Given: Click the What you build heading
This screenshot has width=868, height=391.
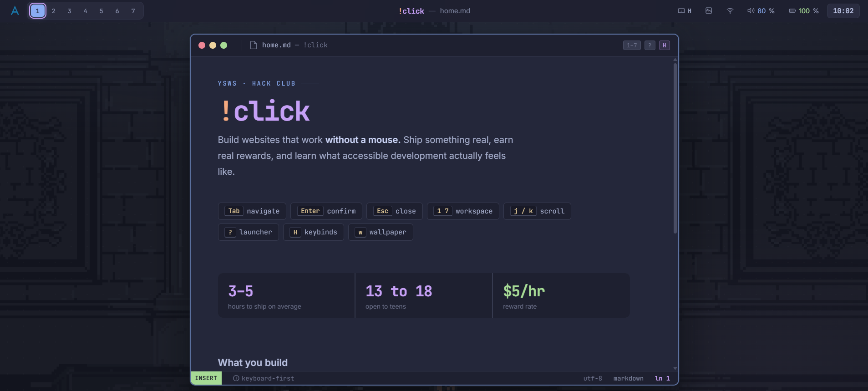Looking at the screenshot, I should click(x=253, y=363).
